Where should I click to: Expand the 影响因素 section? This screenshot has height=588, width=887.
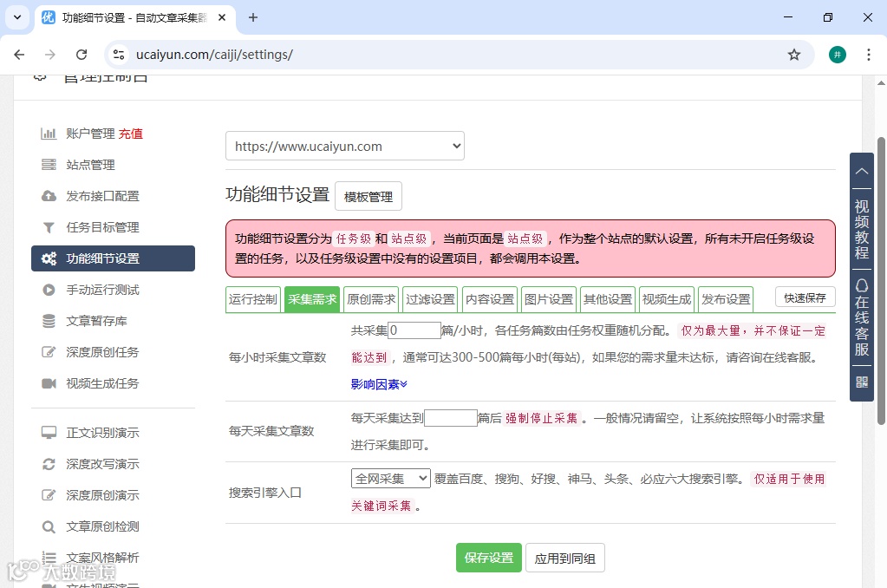[x=379, y=384]
